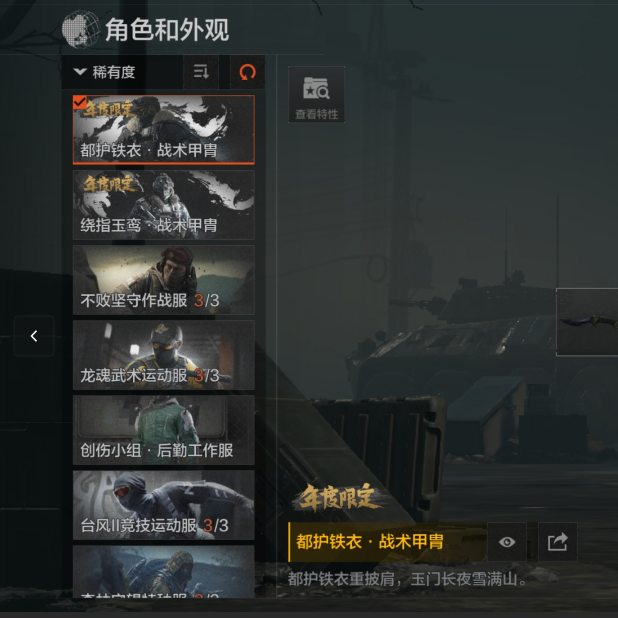Click the share icon beside the outfit name

pos(558,542)
